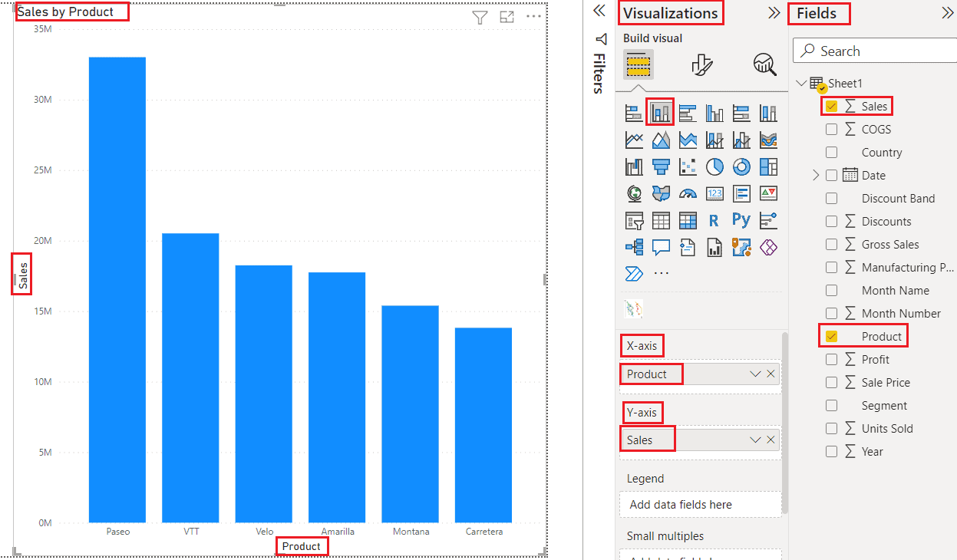Image resolution: width=957 pixels, height=560 pixels.
Task: Choose the Donut chart visual
Action: click(741, 166)
